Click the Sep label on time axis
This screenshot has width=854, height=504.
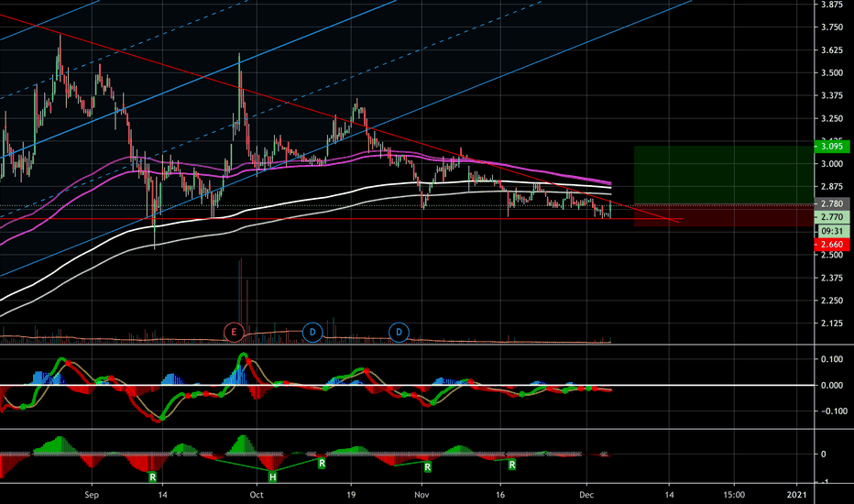92,495
